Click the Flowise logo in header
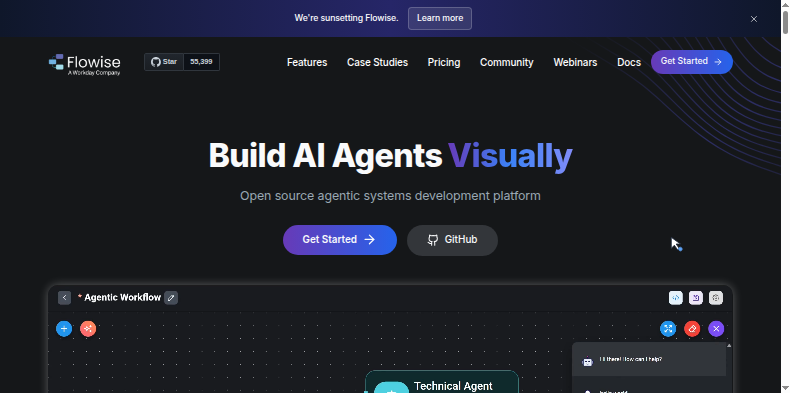This screenshot has width=790, height=393. point(85,64)
